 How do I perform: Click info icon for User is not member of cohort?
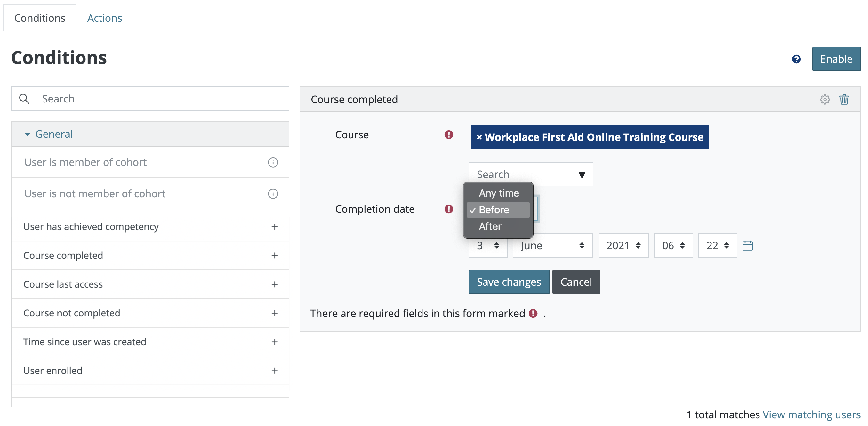273,193
